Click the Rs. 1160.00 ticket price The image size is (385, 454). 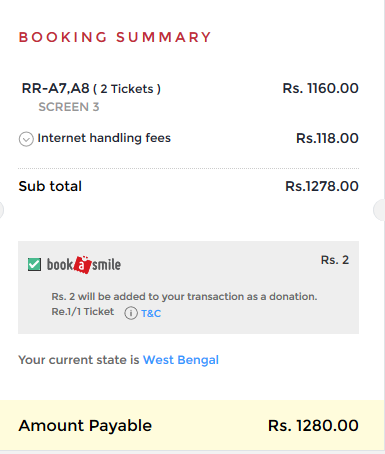[320, 88]
